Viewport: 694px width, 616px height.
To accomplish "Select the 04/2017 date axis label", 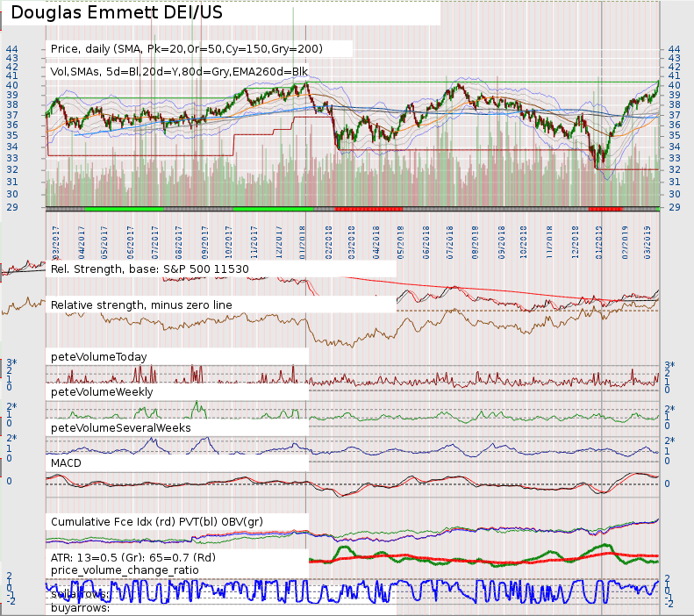I will pyautogui.click(x=82, y=242).
